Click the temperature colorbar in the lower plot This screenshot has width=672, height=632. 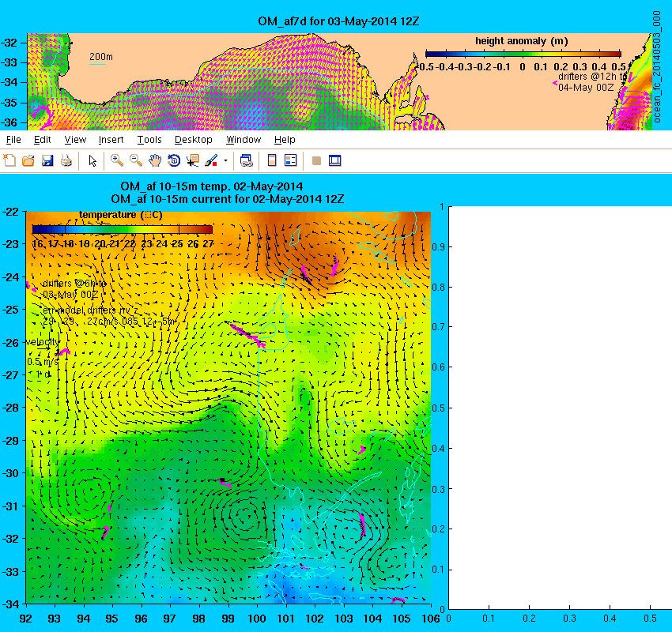coord(122,229)
